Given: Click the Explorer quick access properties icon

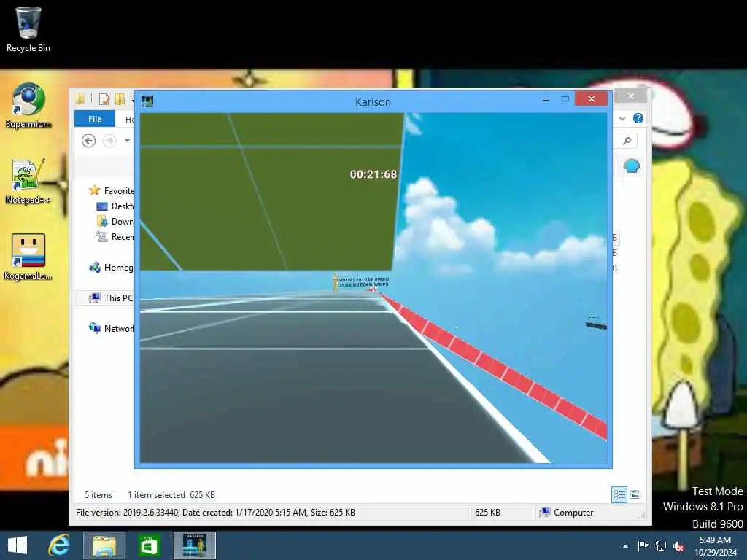Looking at the screenshot, I should click(104, 99).
